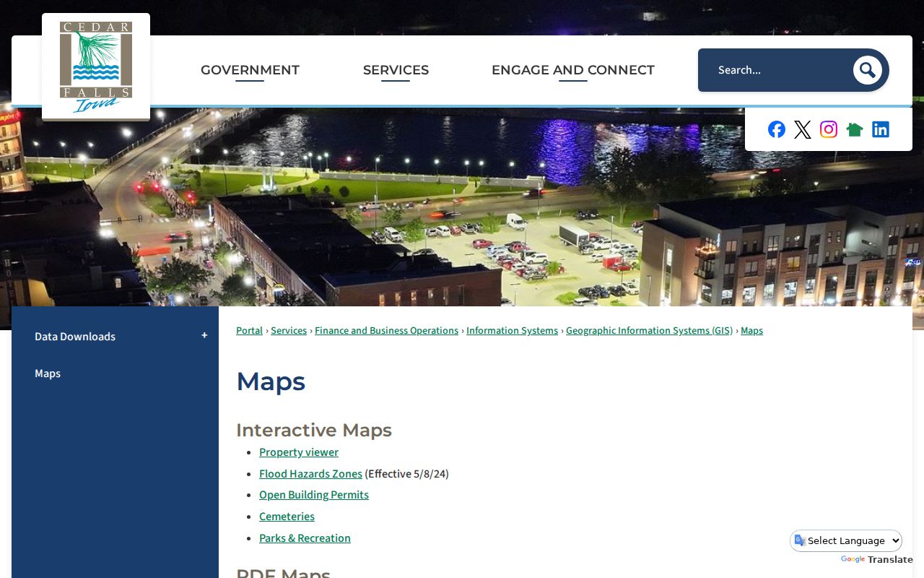Open the Cemeteries map link
924x578 pixels.
point(287,517)
